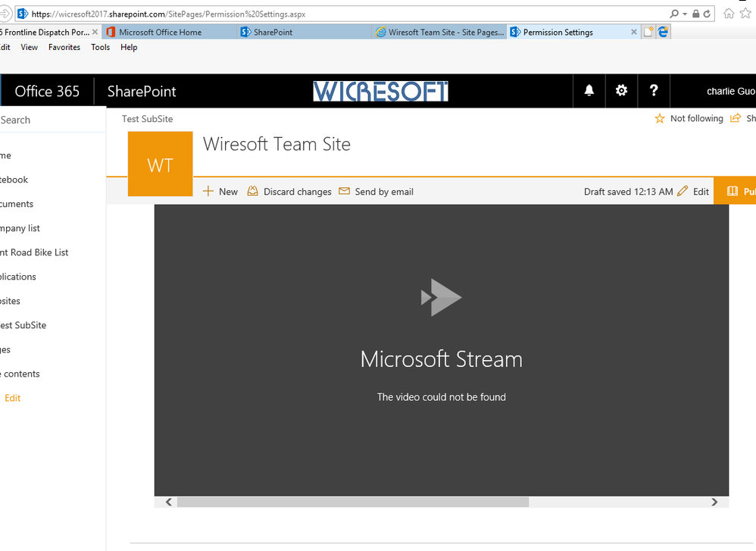The height and width of the screenshot is (551, 756).
Task: Click the Send by email envelope icon
Action: [x=344, y=191]
